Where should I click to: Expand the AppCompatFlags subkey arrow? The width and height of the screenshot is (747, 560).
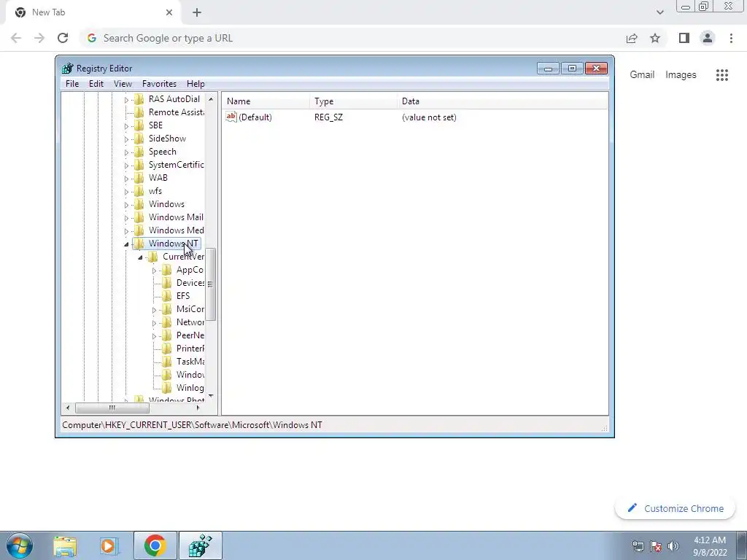point(154,271)
